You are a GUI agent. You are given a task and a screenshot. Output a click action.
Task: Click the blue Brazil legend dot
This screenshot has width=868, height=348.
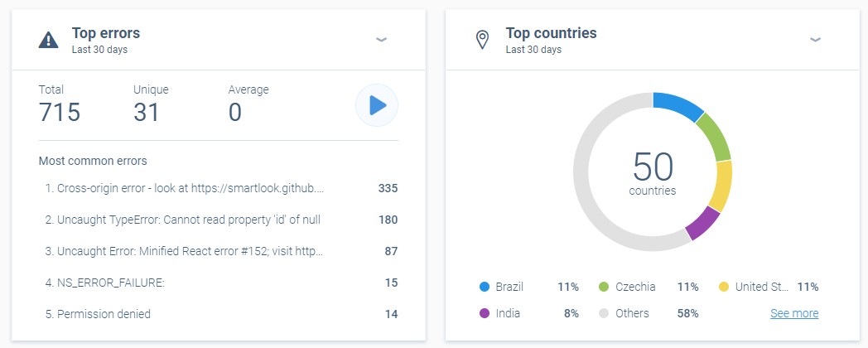(485, 287)
